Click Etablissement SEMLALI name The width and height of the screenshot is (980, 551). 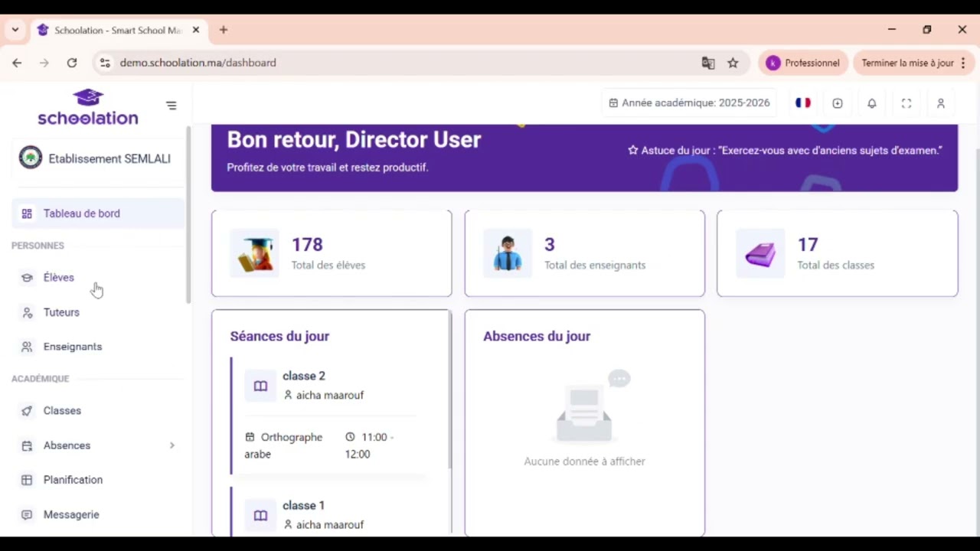click(109, 158)
